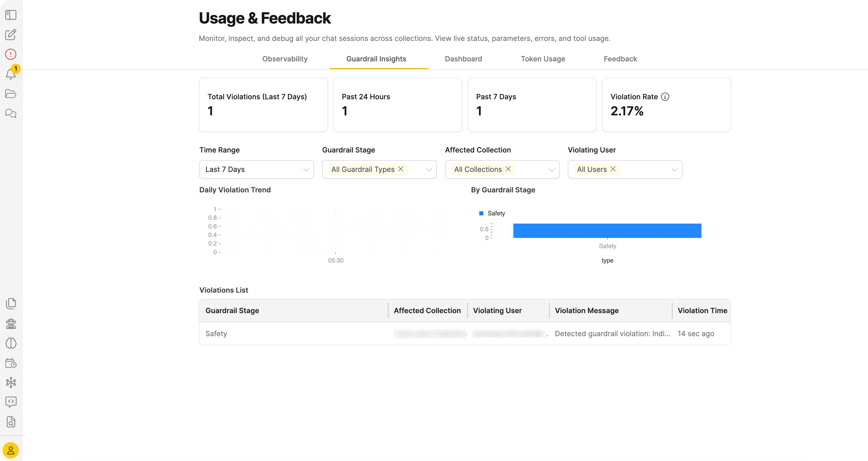Click the Past 24 Hours card
Screen dimensions: 868x461
[398, 105]
